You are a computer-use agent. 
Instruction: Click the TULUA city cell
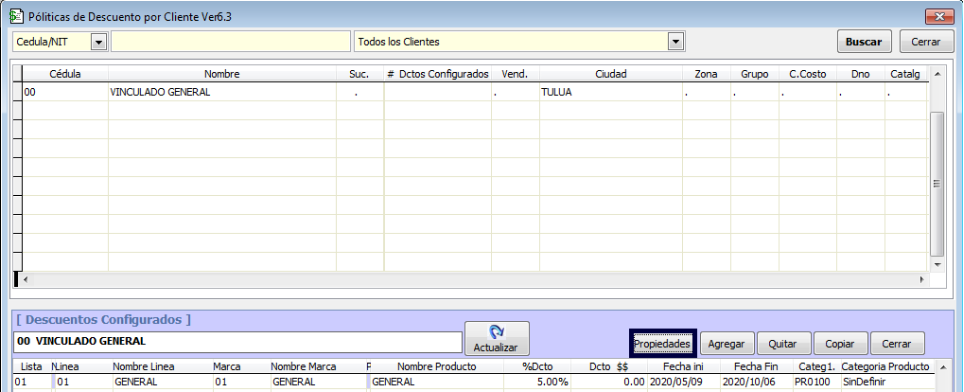(x=610, y=92)
